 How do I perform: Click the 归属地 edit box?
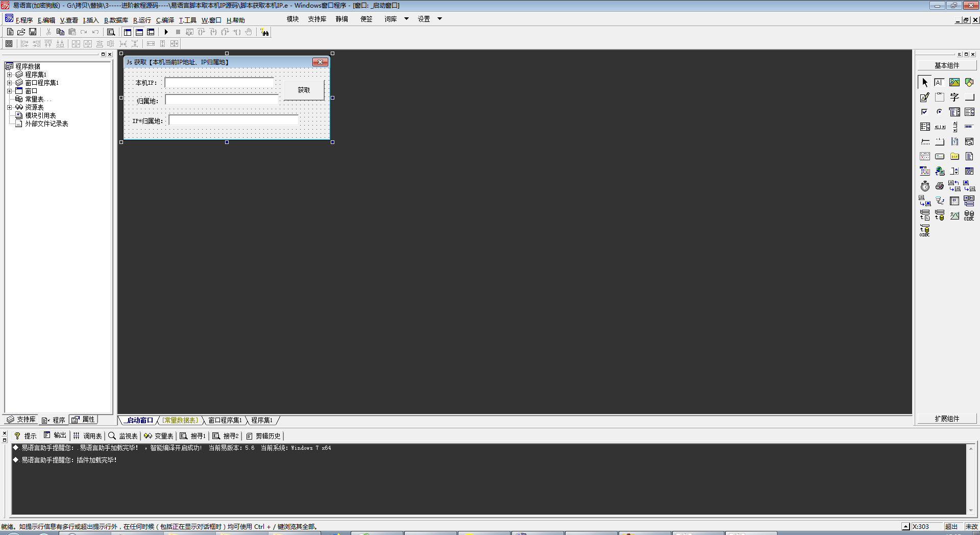222,100
